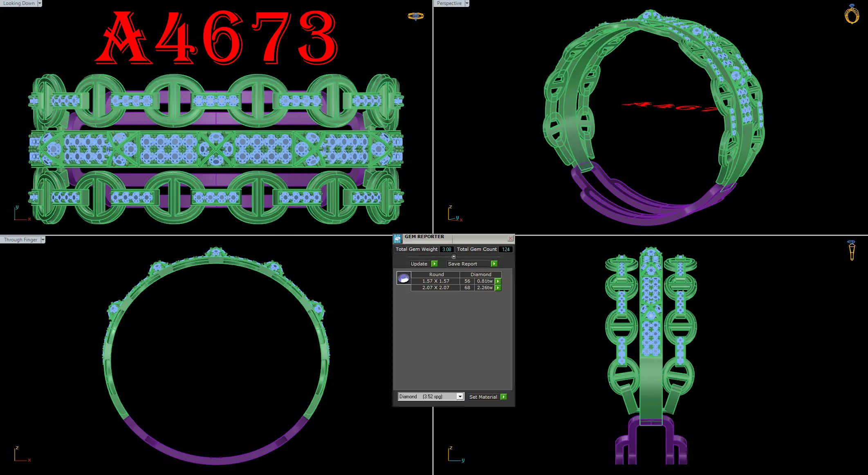The image size is (868, 475).
Task: Click the count cell showing 56
Action: click(467, 281)
